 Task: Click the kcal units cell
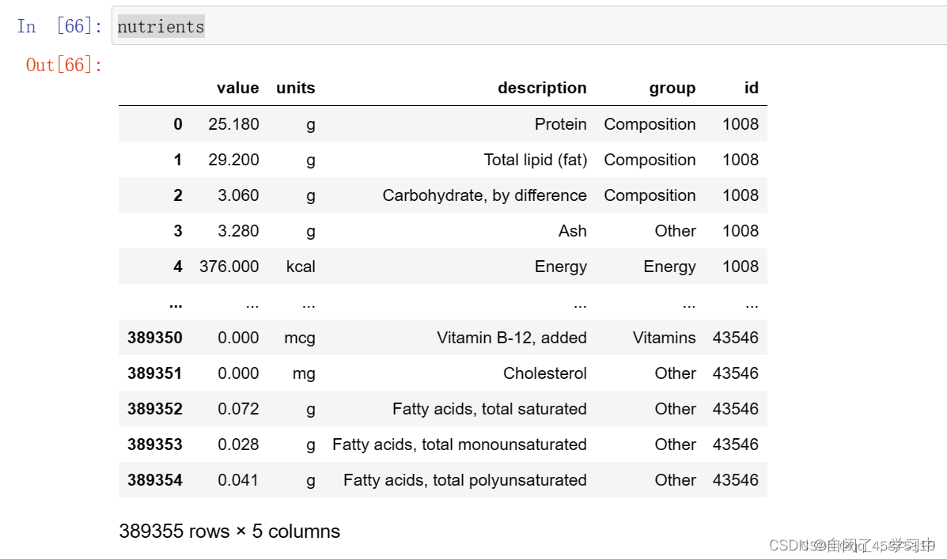point(301,267)
